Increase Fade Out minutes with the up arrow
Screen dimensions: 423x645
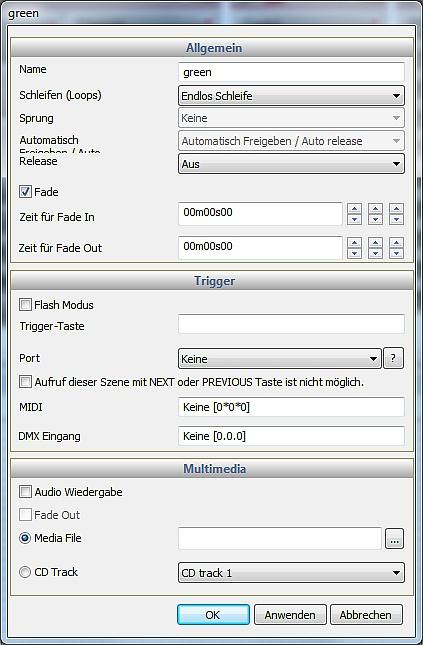click(354, 242)
